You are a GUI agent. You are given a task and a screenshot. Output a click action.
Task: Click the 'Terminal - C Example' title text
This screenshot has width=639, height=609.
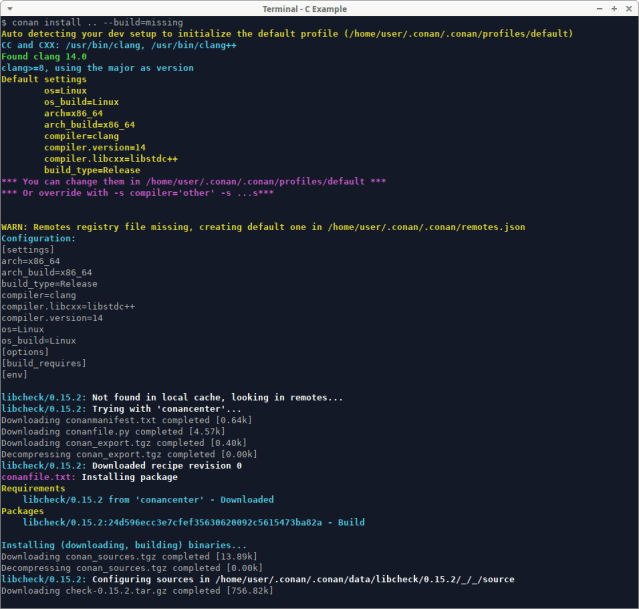tap(304, 9)
